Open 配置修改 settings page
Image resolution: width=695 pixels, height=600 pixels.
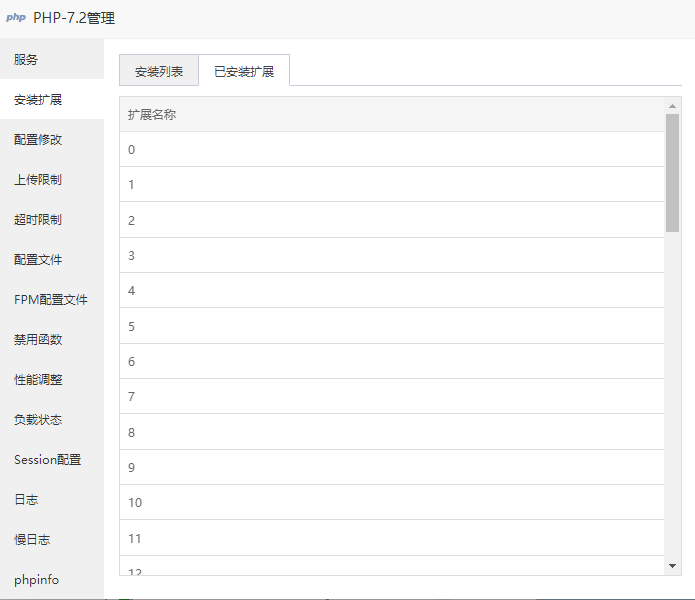coord(52,140)
